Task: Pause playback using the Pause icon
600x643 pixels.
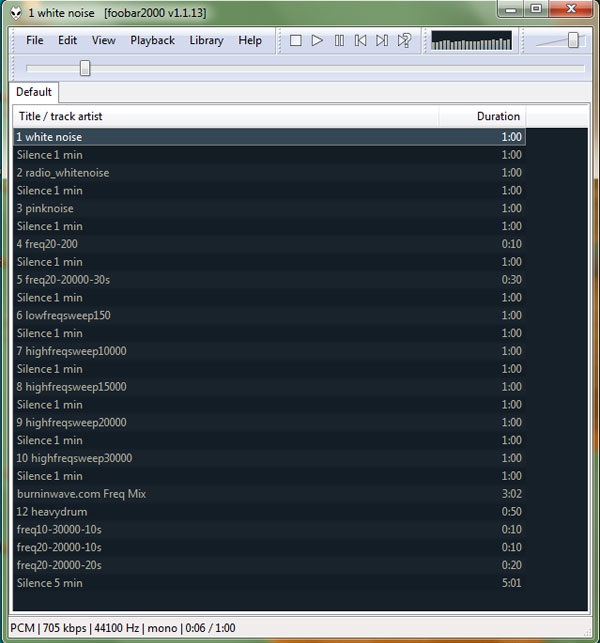Action: point(339,41)
